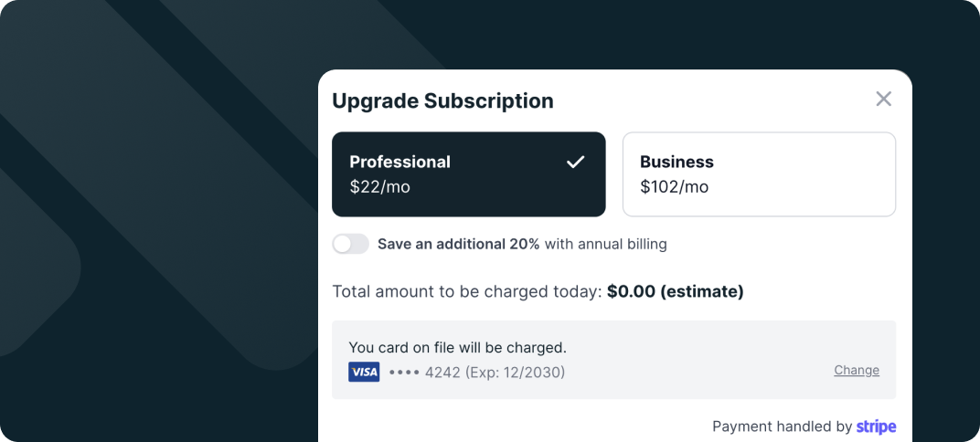Viewport: 980px width, 442px height.
Task: Click the card expiry "Exp: 12/2030" text
Action: [515, 373]
